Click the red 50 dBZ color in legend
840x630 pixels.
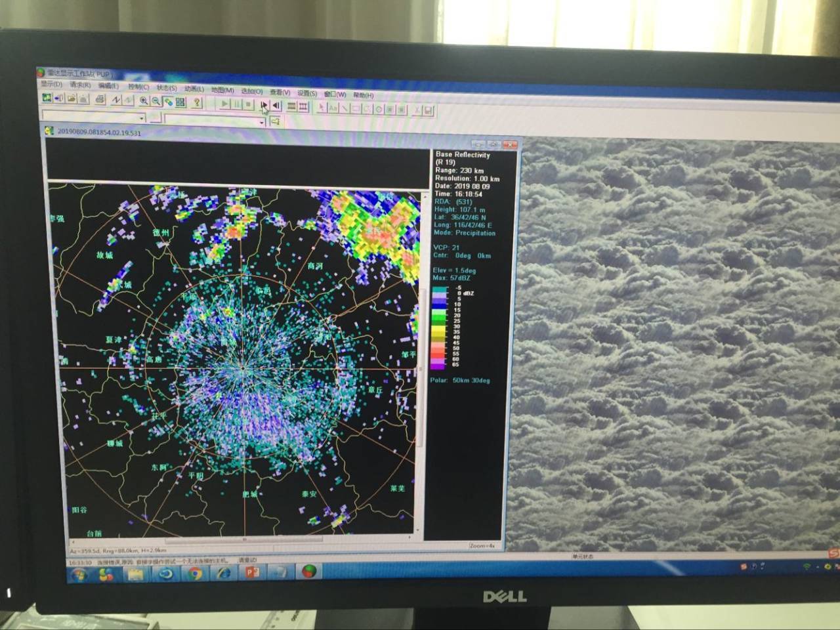pyautogui.click(x=438, y=348)
